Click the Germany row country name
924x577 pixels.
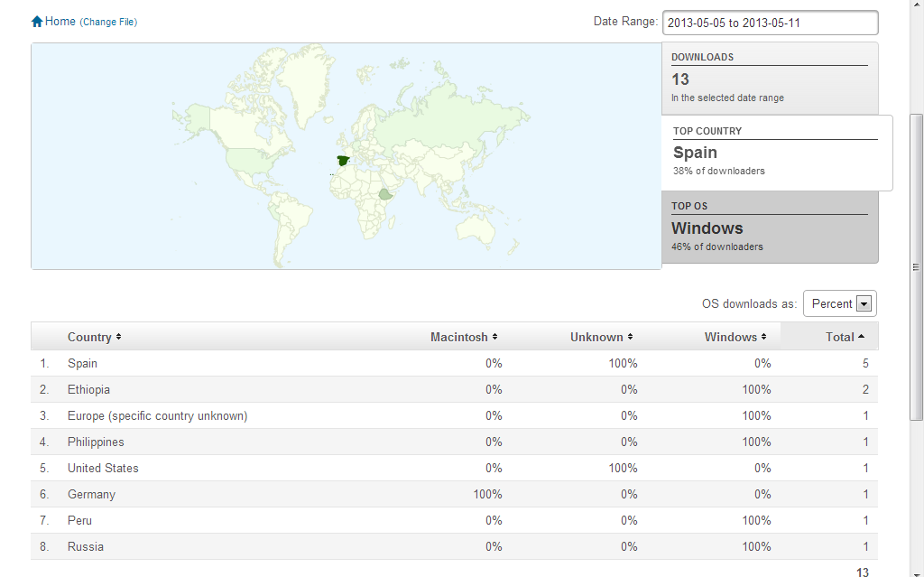[x=91, y=495]
